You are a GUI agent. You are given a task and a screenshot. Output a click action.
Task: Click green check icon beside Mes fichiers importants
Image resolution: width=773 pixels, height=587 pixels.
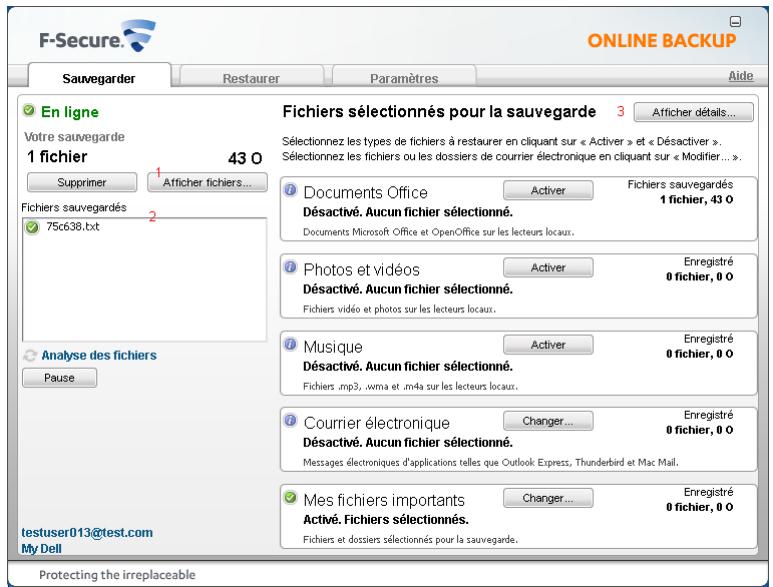[x=291, y=497]
